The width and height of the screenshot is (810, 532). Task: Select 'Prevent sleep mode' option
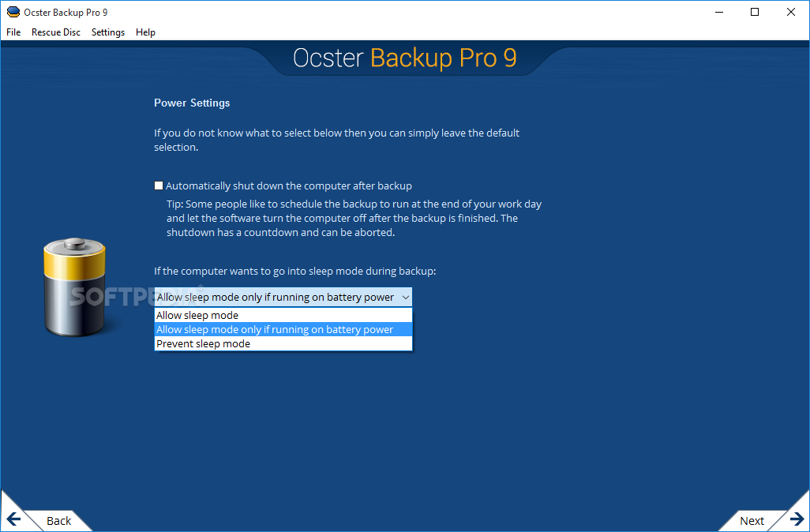pos(283,343)
